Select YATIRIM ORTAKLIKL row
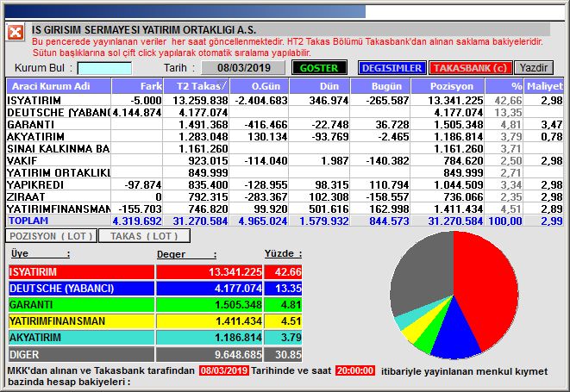570x392 pixels. point(285,172)
